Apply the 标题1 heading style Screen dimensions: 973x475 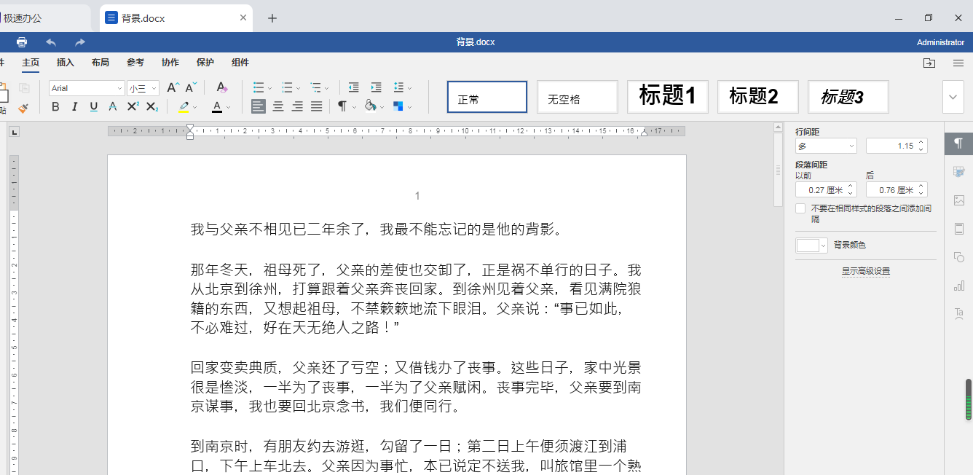668,97
